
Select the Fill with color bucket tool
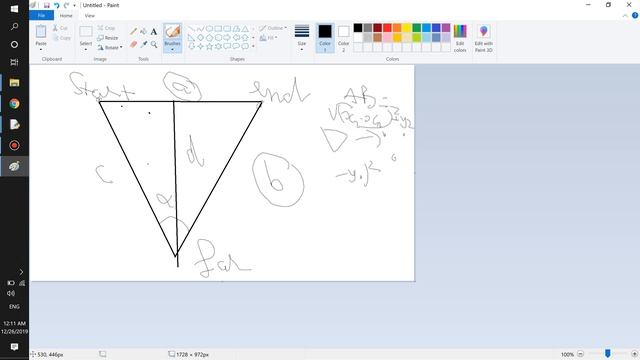pyautogui.click(x=144, y=31)
